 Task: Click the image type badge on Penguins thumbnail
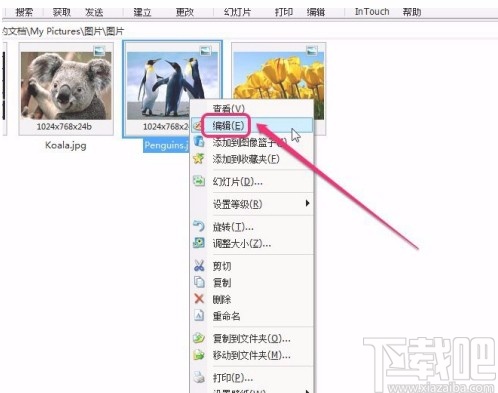coord(206,51)
